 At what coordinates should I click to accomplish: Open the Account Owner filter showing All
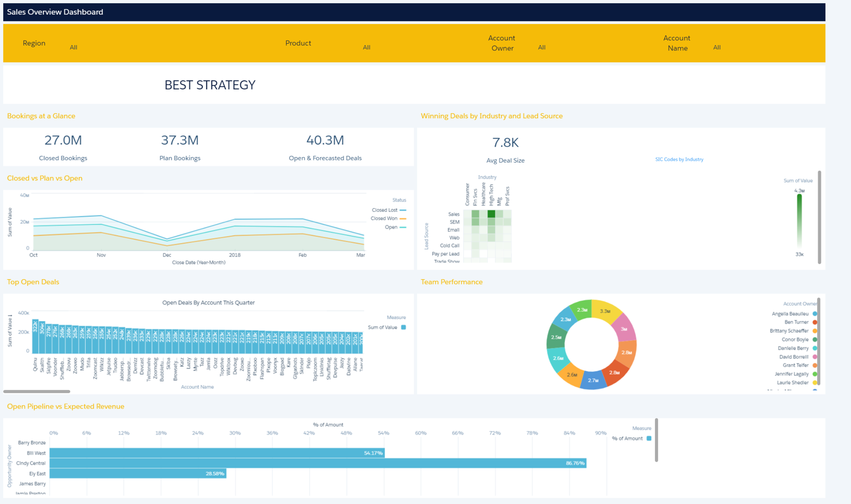pos(541,47)
